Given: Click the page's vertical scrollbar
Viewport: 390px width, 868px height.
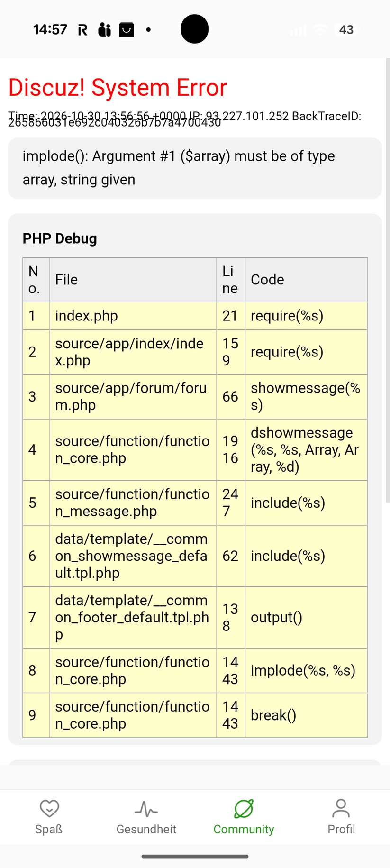Looking at the screenshot, I should click(x=388, y=280).
